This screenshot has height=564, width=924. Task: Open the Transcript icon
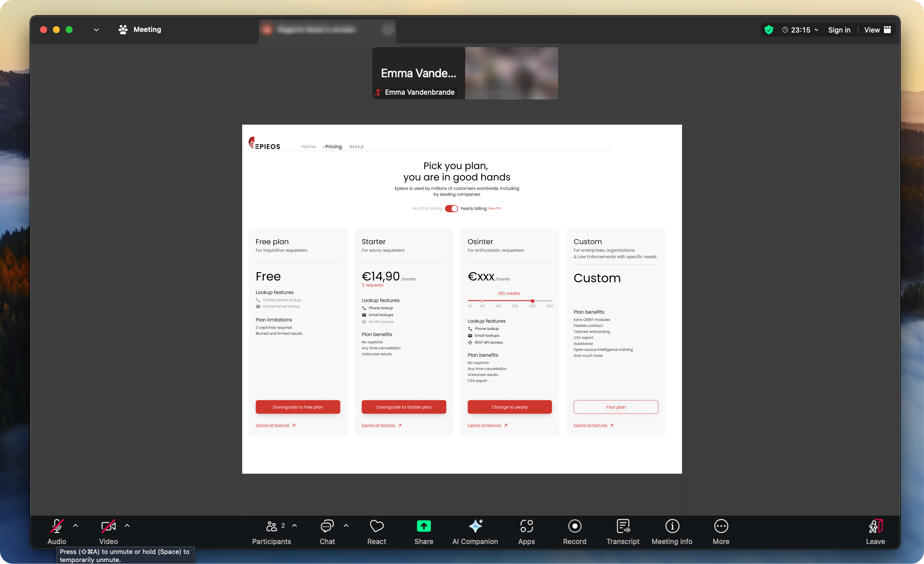pos(623,526)
